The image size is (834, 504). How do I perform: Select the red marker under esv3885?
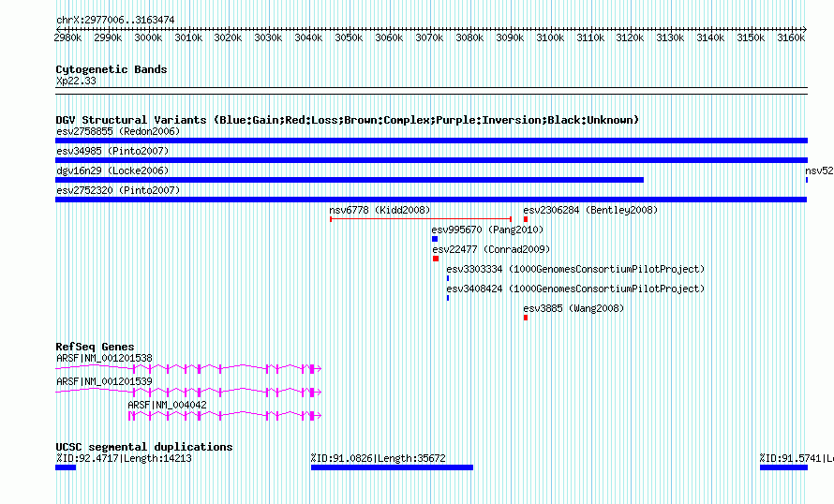tap(526, 318)
